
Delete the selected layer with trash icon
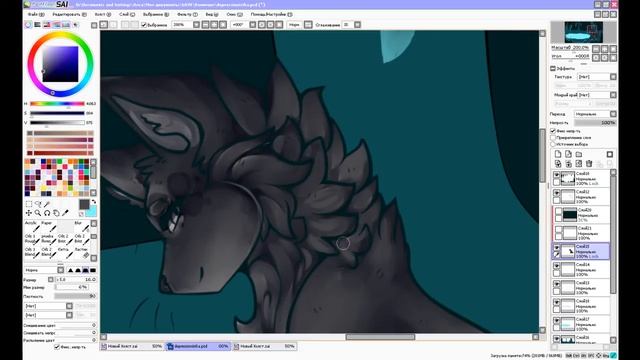589,164
